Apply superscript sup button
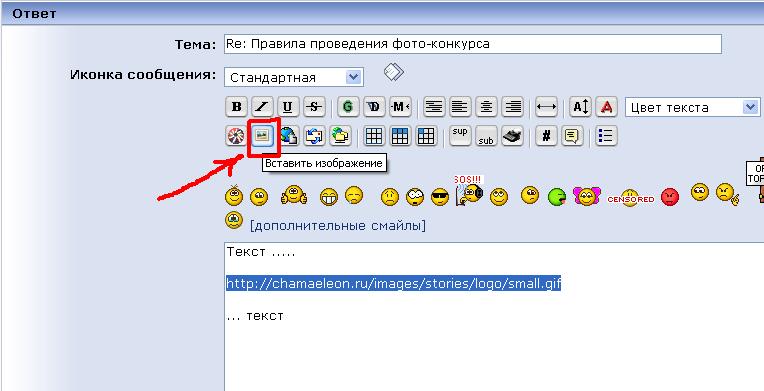 tap(460, 136)
